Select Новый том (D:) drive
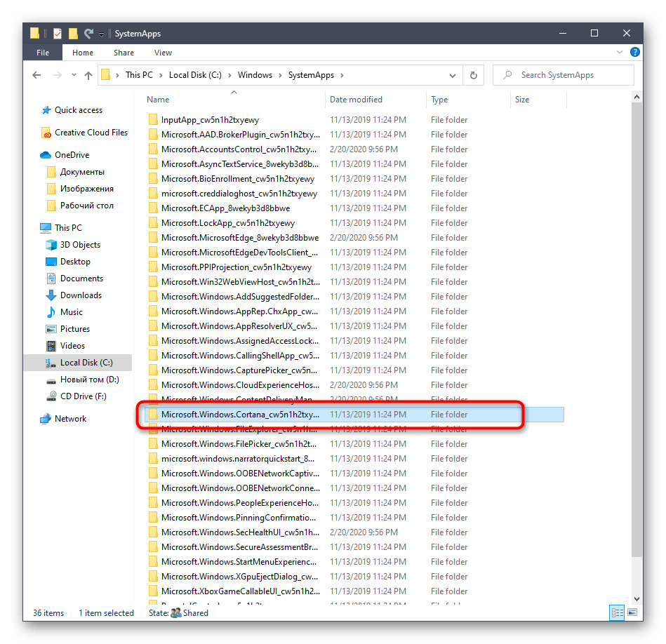666x644 pixels. click(82, 380)
